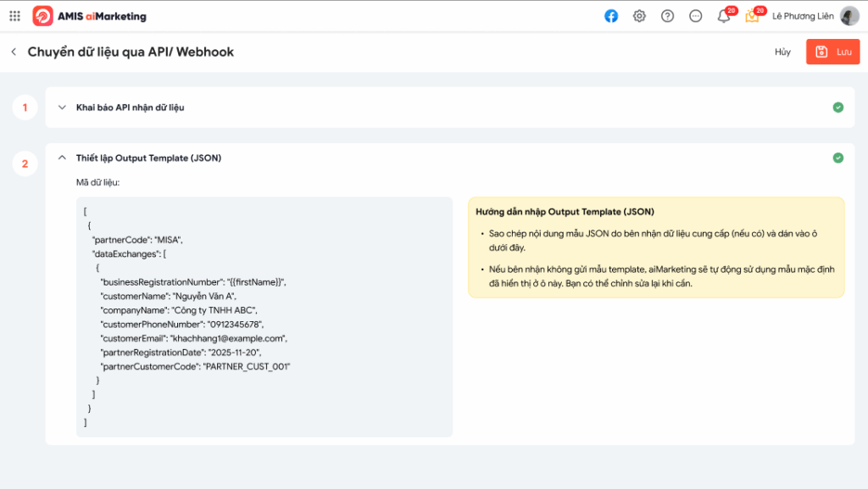Viewport: 868px width, 489px height.
Task: Expand the Khai báo API section chevron
Action: [x=62, y=108]
